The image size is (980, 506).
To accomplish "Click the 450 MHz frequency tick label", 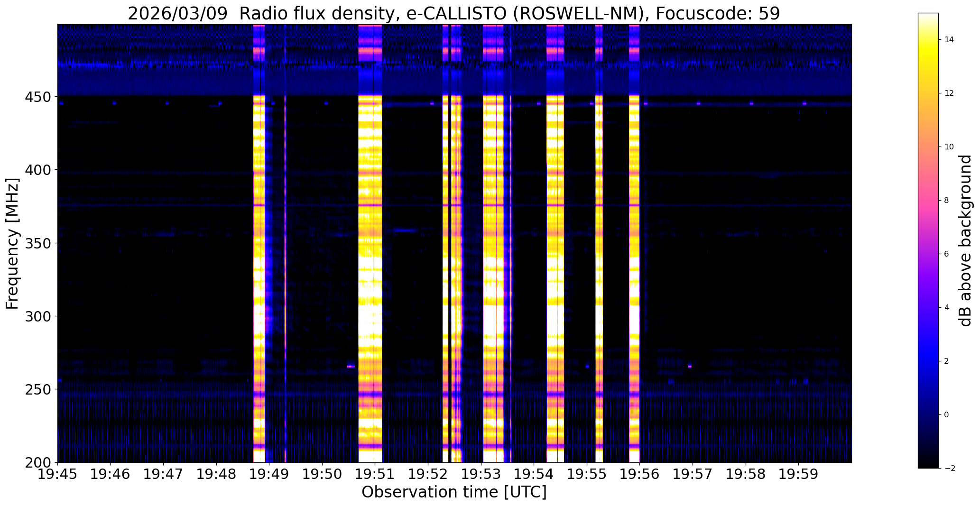I will (x=39, y=97).
